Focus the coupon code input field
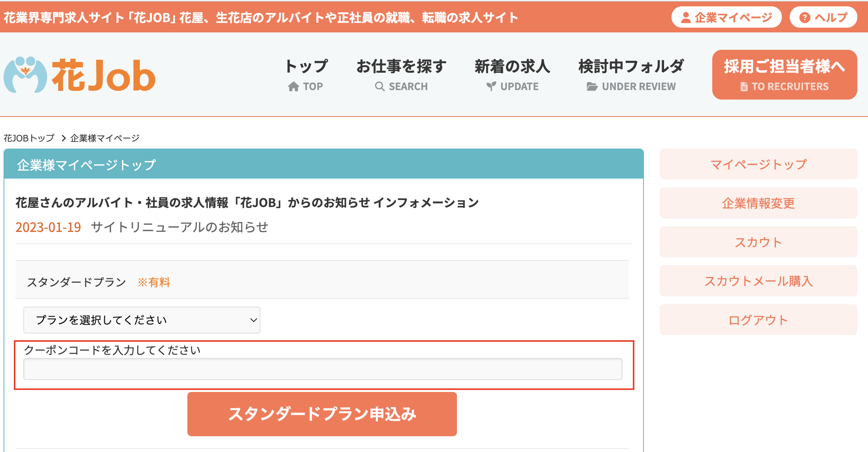The image size is (868, 452). tap(323, 369)
